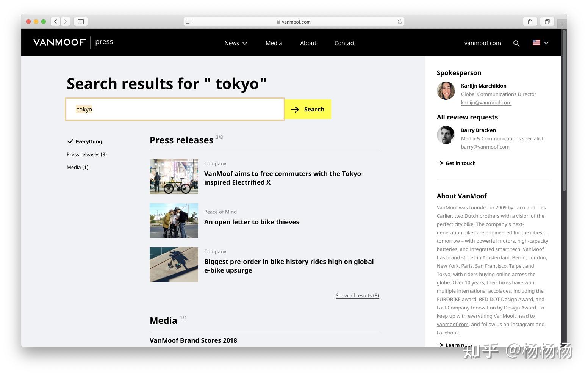Open the Tokyo-inspired Electrified X article title
This screenshot has width=588, height=375.
tap(284, 178)
